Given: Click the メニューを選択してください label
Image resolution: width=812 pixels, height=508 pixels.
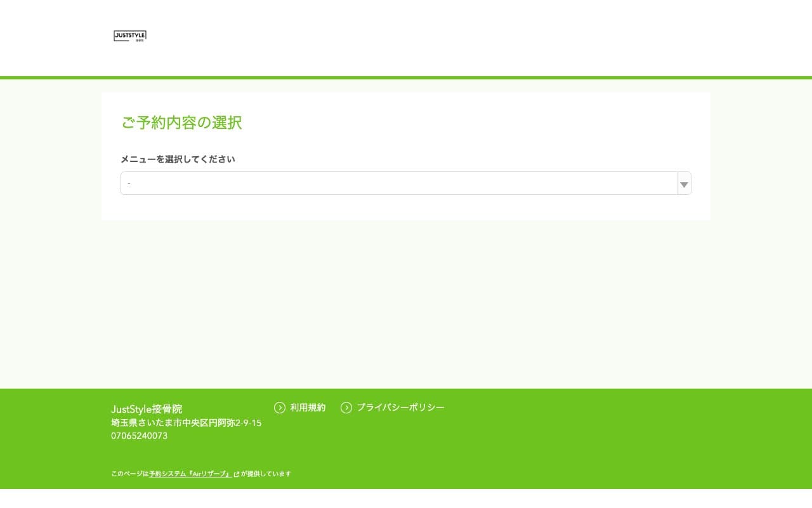Looking at the screenshot, I should coord(178,159).
